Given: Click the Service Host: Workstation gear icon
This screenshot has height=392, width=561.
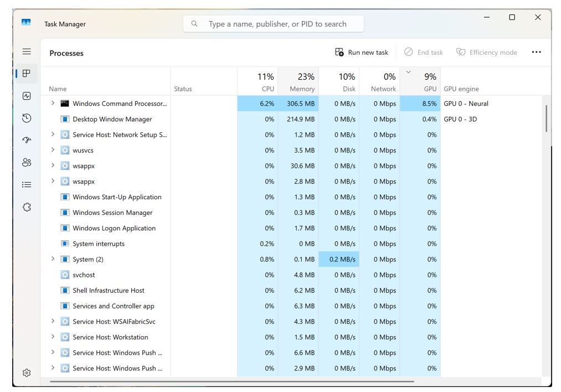Looking at the screenshot, I should click(x=65, y=337).
